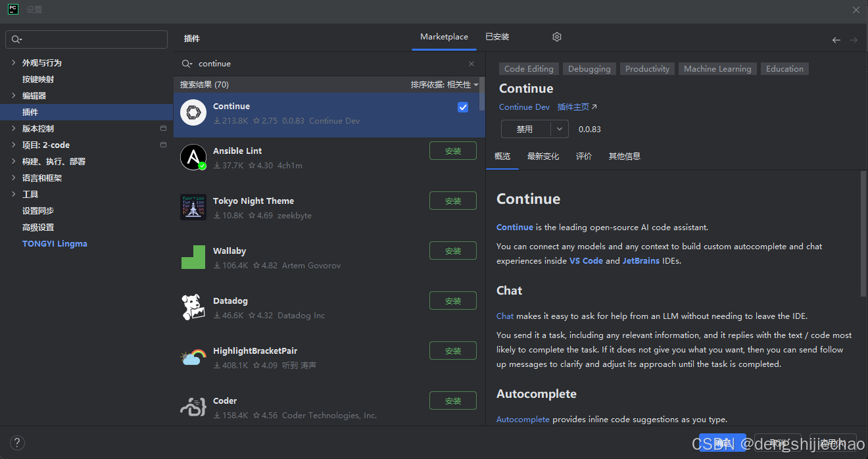This screenshot has height=459, width=868.
Task: Go back with the left arrow
Action: [836, 40]
